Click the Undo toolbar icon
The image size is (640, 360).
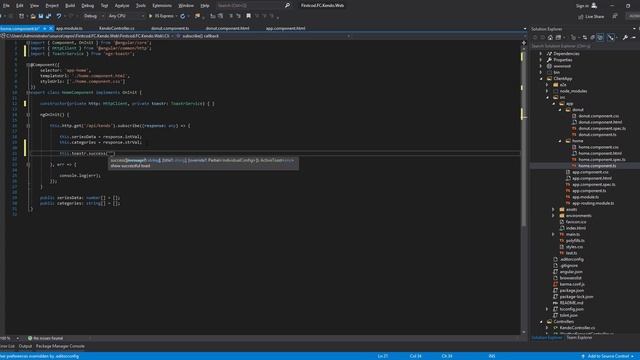pyautogui.click(x=59, y=16)
